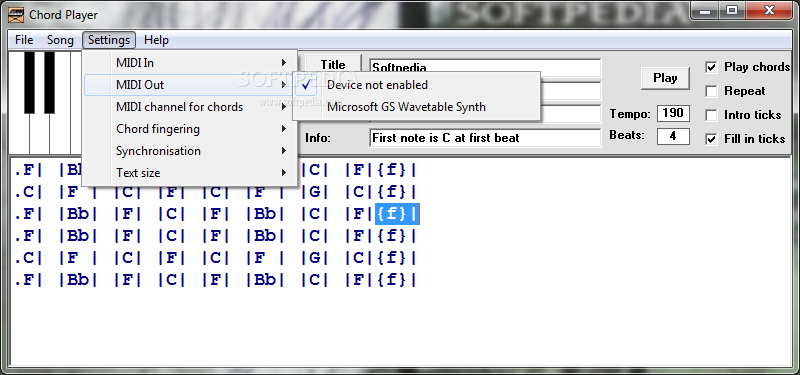Close the open Settings menu
The height and width of the screenshot is (375, 800).
(109, 40)
